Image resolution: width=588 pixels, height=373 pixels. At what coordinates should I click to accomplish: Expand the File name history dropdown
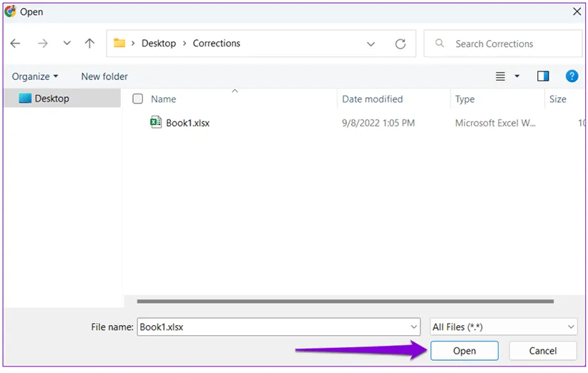[x=413, y=327]
